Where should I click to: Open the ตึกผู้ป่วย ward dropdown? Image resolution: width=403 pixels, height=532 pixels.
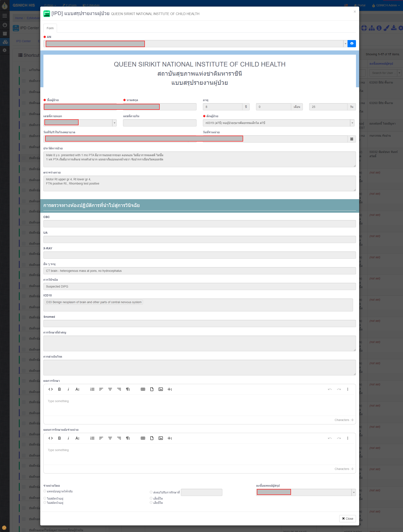[x=352, y=123]
